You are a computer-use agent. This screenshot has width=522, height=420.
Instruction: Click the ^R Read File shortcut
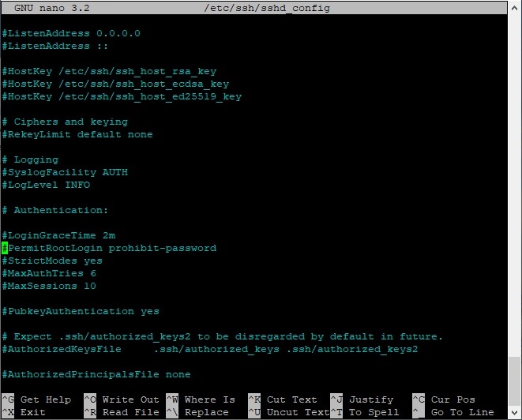pyautogui.click(x=122, y=412)
